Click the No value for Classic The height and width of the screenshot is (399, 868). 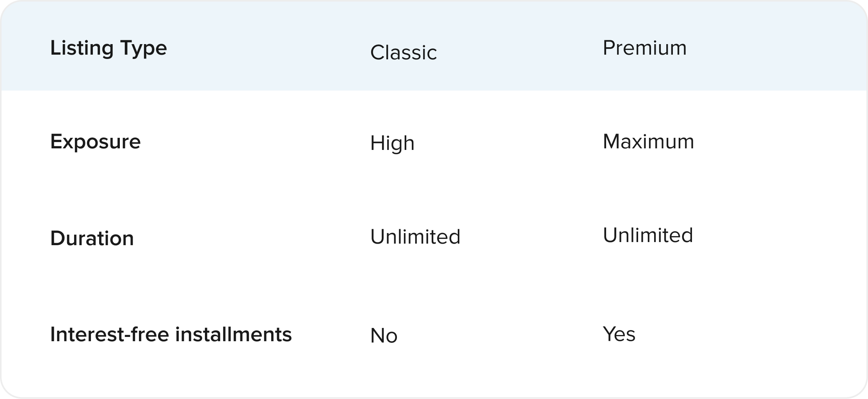pyautogui.click(x=384, y=336)
